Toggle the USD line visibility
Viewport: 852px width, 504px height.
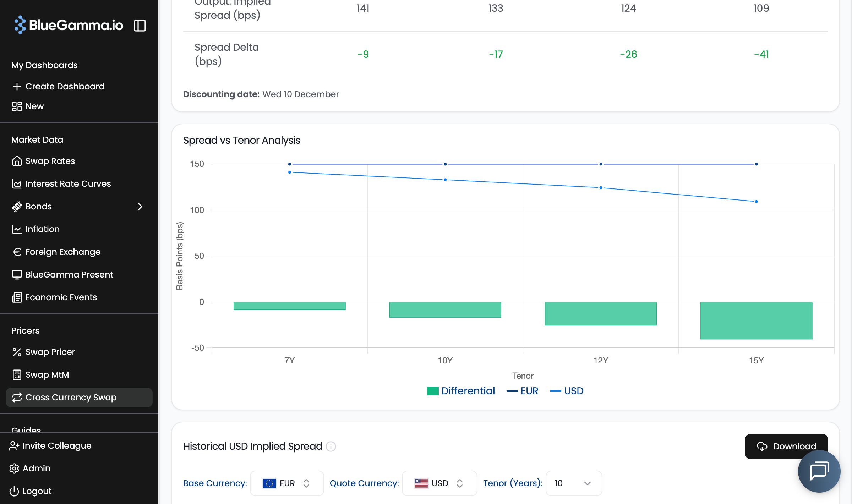tap(567, 390)
